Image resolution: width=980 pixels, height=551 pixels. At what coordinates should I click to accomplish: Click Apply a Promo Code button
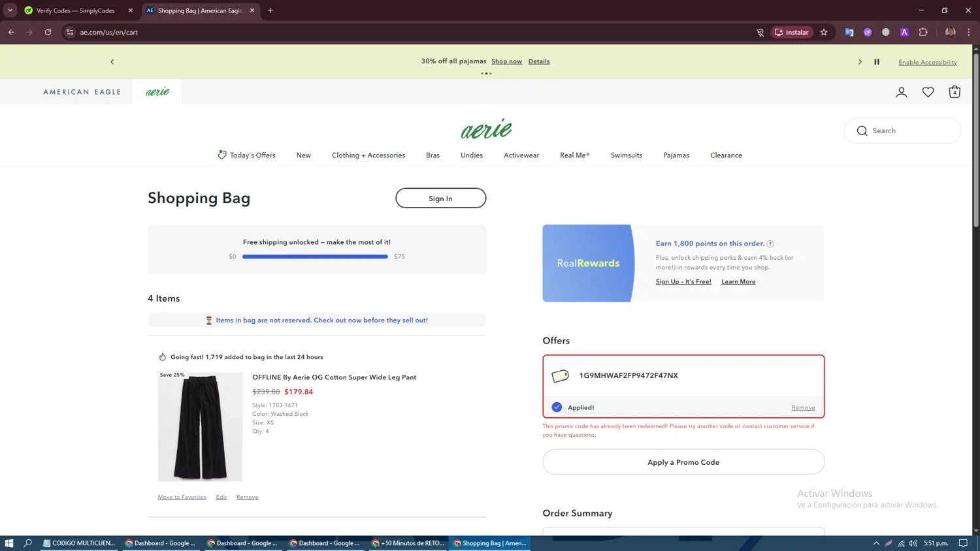click(683, 462)
